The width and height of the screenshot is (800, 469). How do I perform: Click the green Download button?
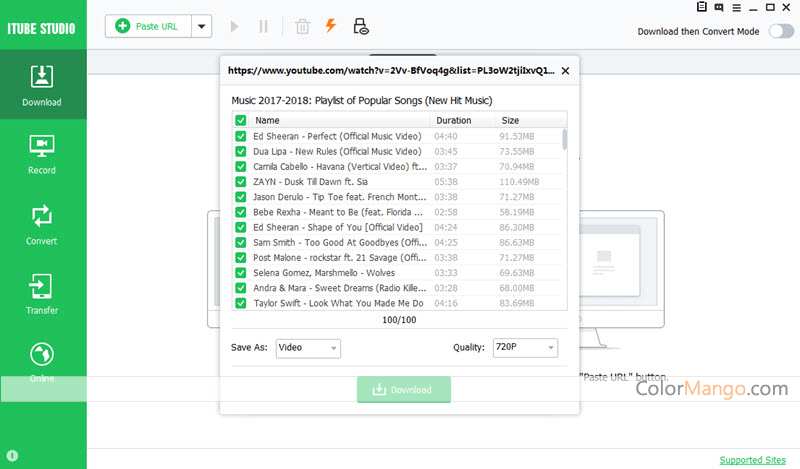(403, 390)
